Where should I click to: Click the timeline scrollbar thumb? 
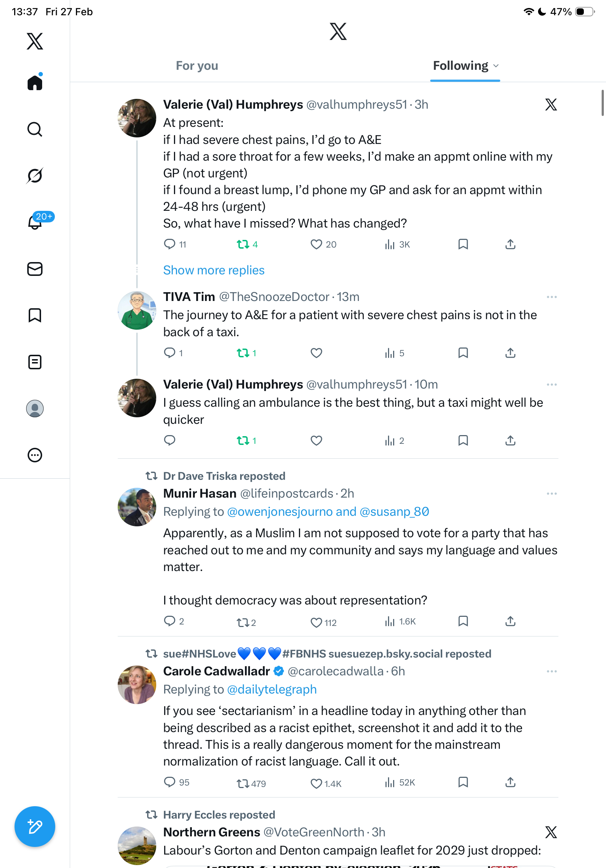[x=603, y=103]
